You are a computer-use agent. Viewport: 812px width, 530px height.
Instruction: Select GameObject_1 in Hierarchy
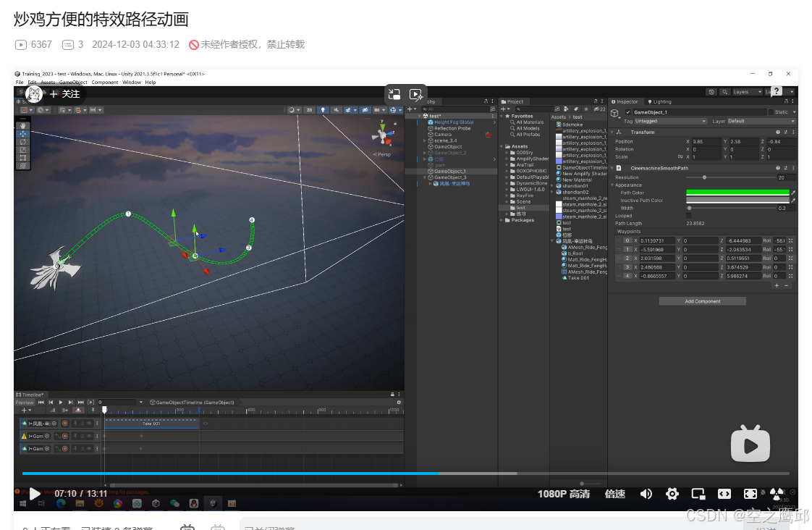coord(449,172)
